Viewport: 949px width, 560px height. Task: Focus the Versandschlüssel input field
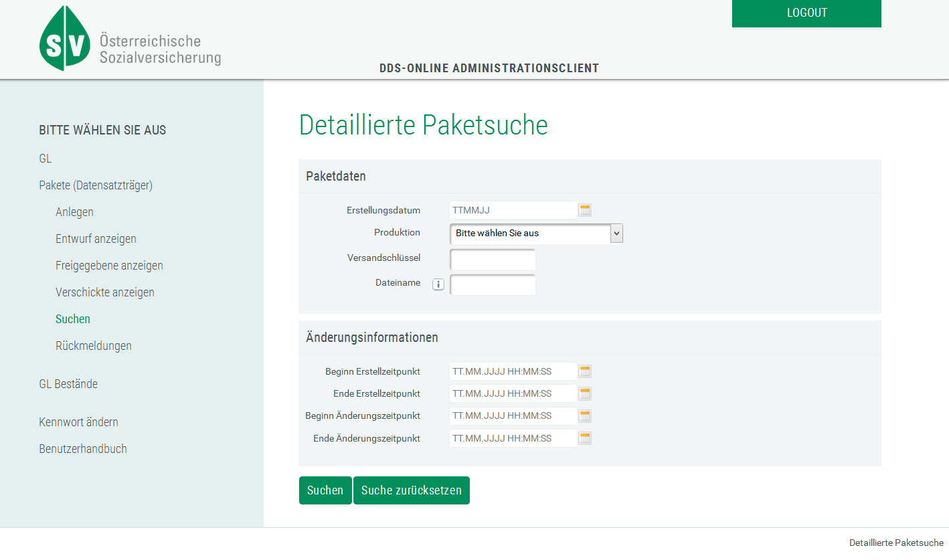click(493, 260)
